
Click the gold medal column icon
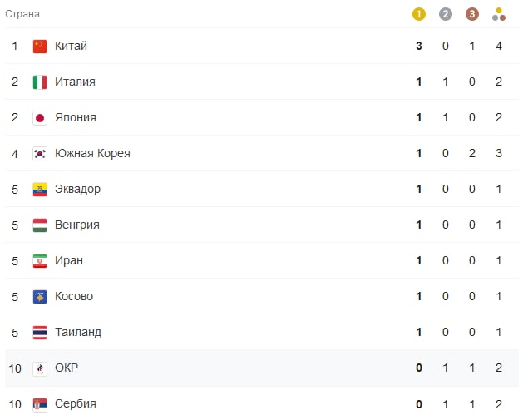pos(418,14)
